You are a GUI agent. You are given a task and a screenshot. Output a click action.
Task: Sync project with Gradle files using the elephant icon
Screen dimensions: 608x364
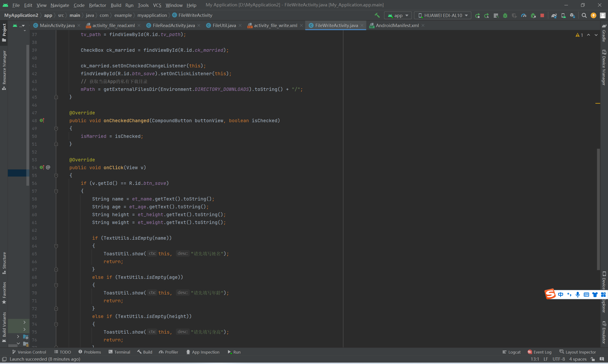click(554, 15)
